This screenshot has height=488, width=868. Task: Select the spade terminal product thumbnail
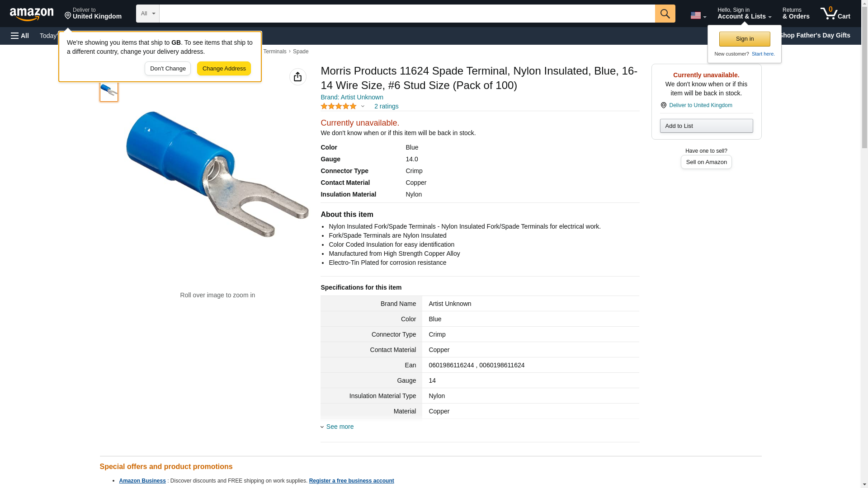[109, 91]
